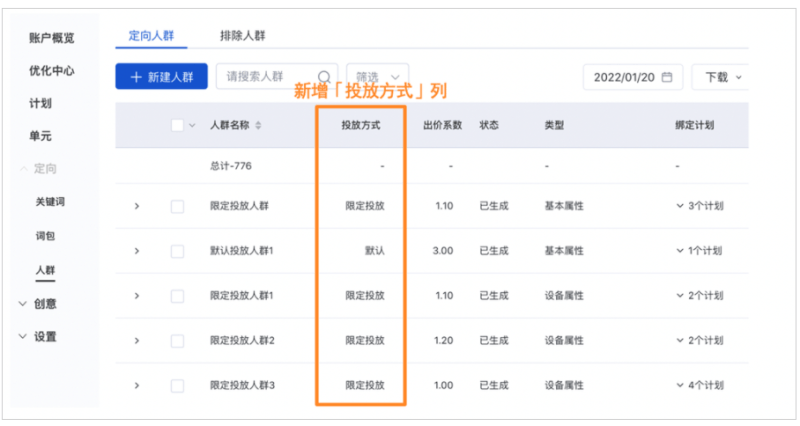Screen dimensions: 800x426
Task: Expand the 设置 sidebar section
Action: 38,337
